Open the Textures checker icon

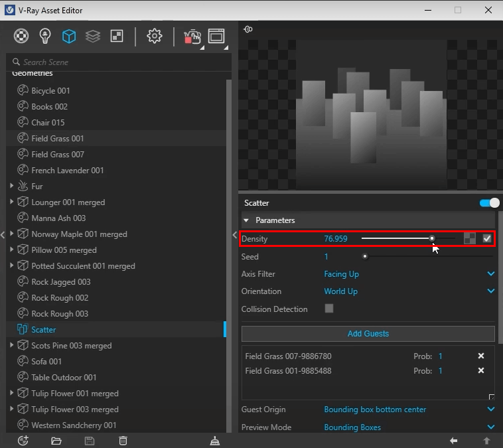pyautogui.click(x=117, y=36)
